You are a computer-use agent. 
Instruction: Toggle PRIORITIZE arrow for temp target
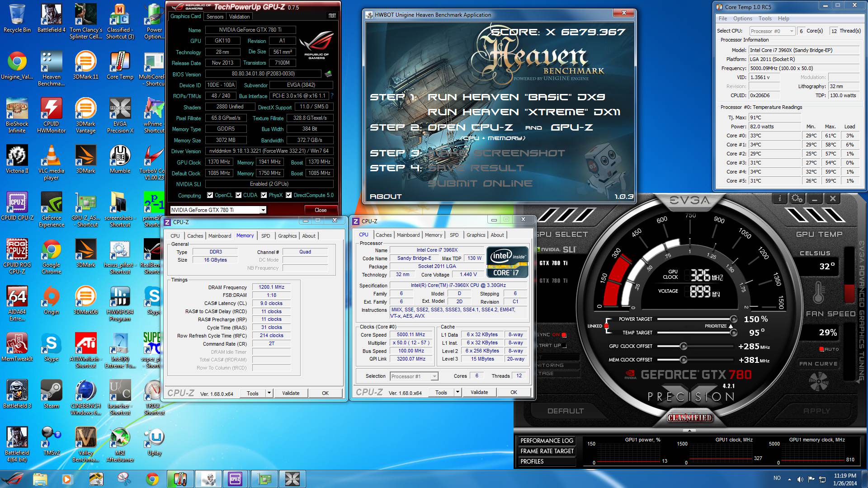[x=731, y=326]
